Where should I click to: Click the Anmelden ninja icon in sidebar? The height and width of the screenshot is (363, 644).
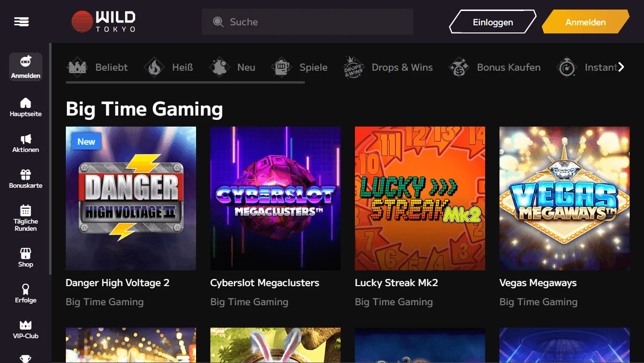click(26, 66)
